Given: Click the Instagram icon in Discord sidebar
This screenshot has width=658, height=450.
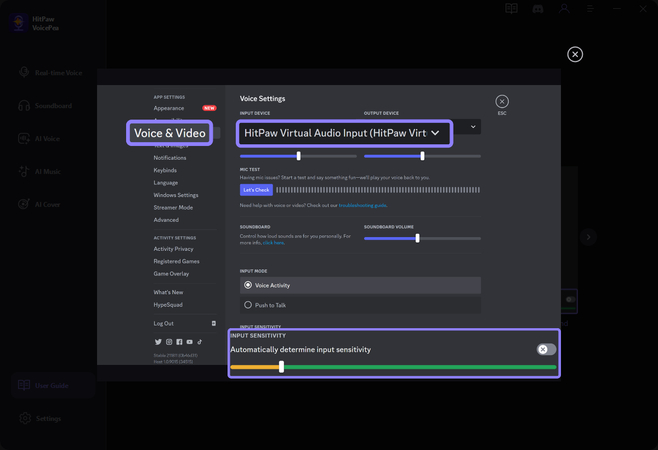Looking at the screenshot, I should tap(169, 342).
